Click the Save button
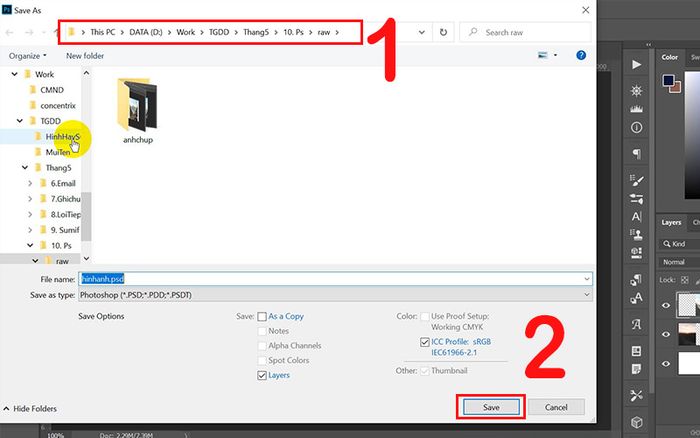700x438 pixels. coord(491,407)
